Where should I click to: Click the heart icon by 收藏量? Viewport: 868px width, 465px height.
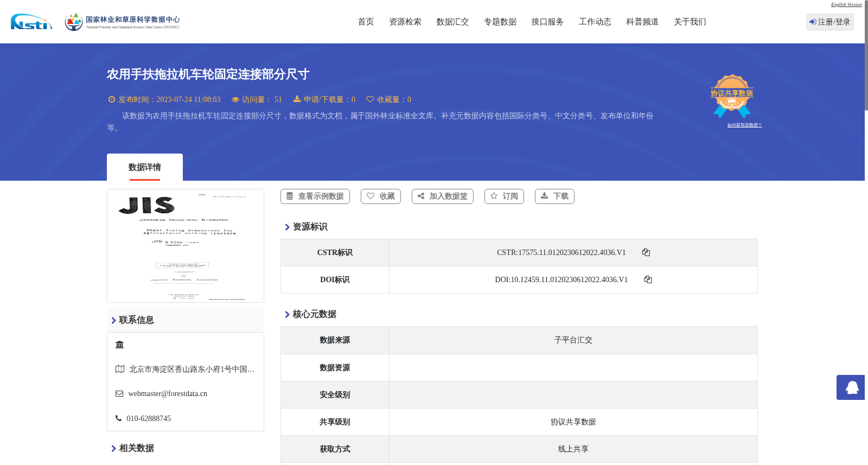point(370,99)
